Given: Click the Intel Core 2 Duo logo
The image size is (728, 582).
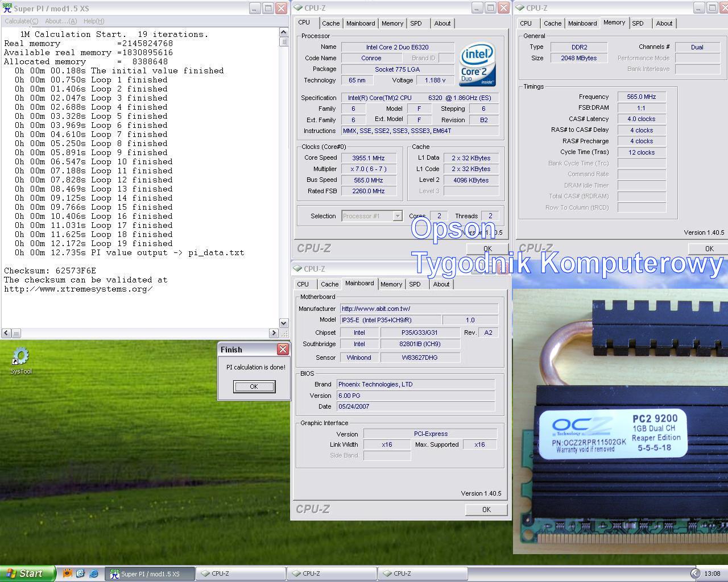Looking at the screenshot, I should coord(477,64).
